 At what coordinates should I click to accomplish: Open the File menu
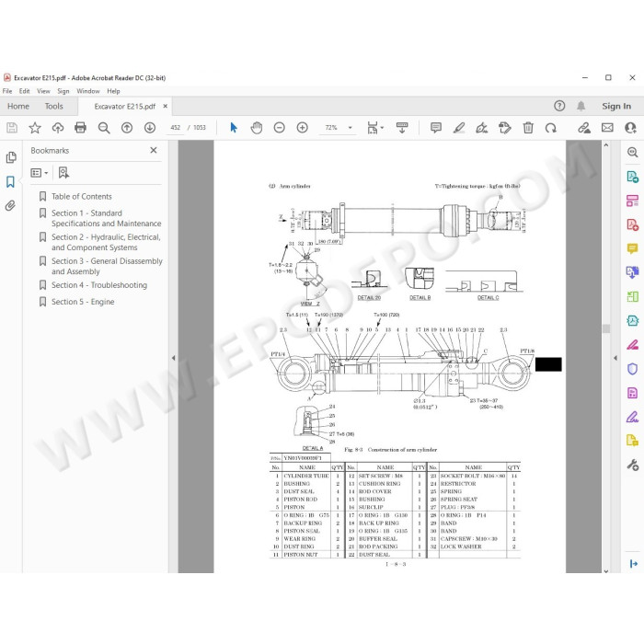[x=7, y=91]
